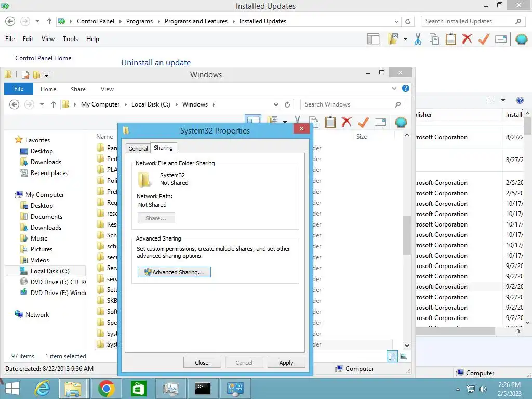Select the Sharing tab in System32 Properties
The width and height of the screenshot is (532, 399).
163,148
